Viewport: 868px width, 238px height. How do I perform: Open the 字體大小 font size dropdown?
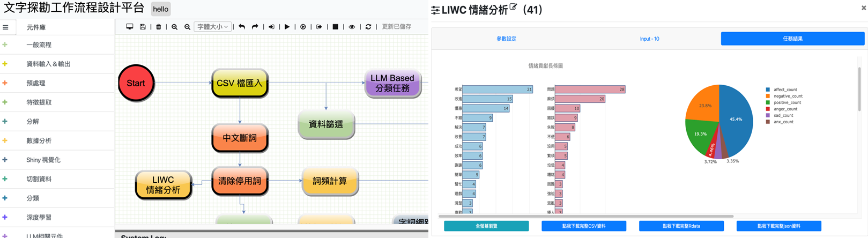click(212, 27)
